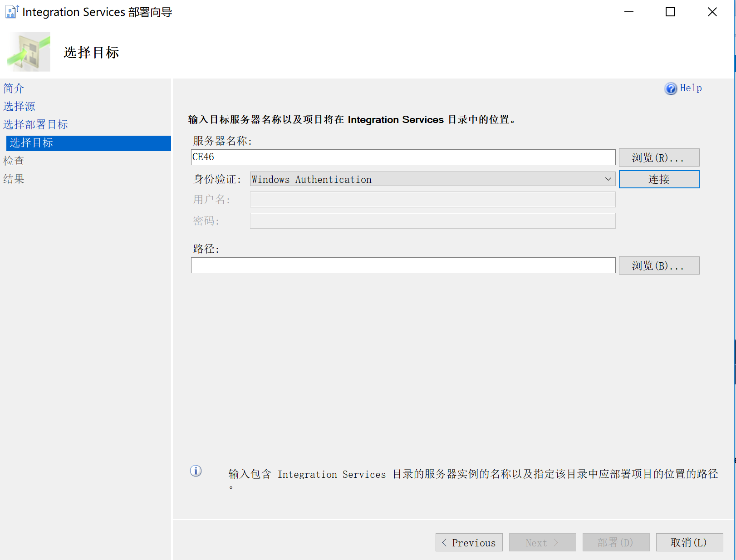Minimize the deployment wizard window

coord(628,12)
